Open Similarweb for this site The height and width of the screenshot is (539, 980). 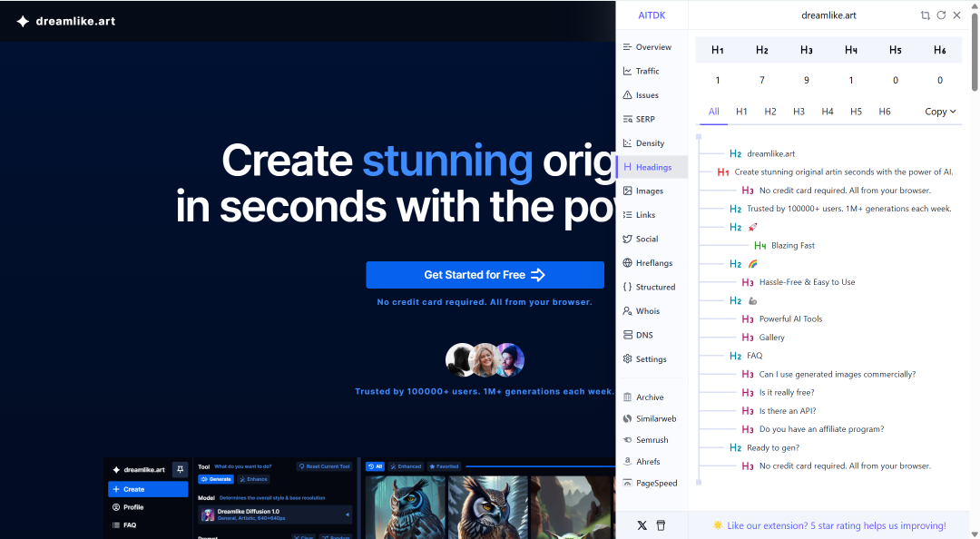pos(650,418)
